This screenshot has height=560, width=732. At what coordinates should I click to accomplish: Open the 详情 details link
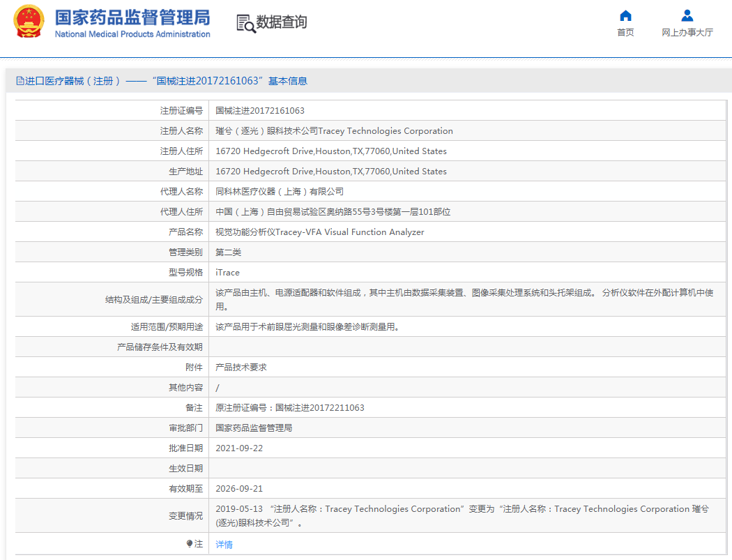click(224, 545)
